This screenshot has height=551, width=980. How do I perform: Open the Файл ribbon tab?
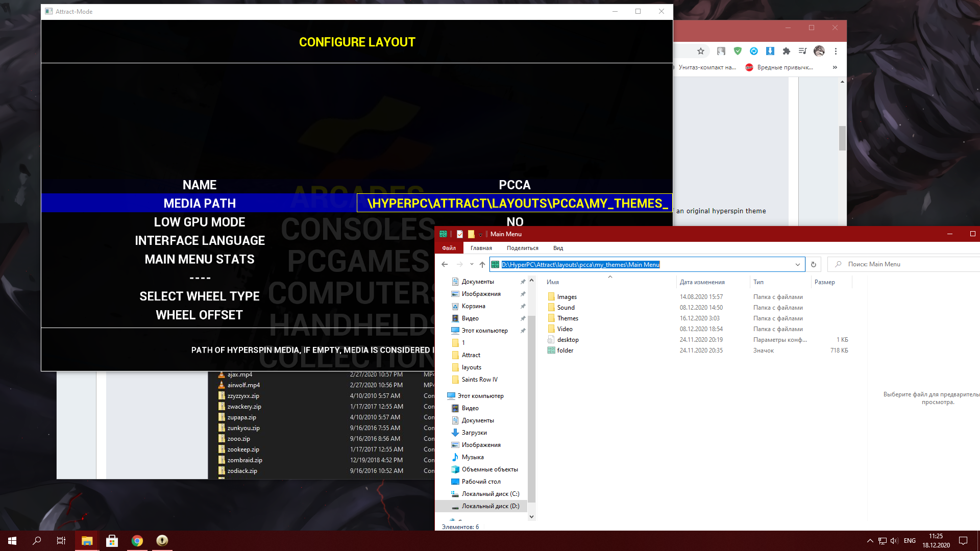click(449, 248)
